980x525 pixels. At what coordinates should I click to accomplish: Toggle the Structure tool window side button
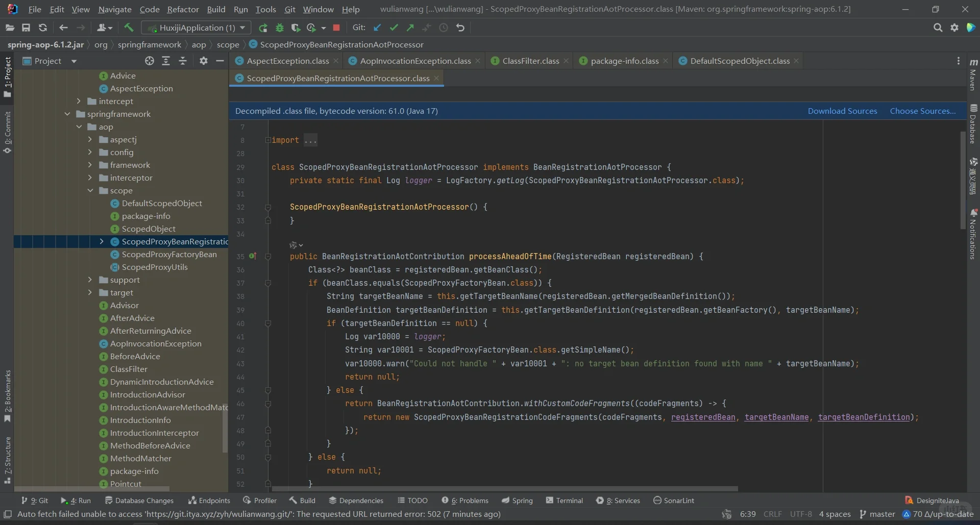click(x=8, y=460)
